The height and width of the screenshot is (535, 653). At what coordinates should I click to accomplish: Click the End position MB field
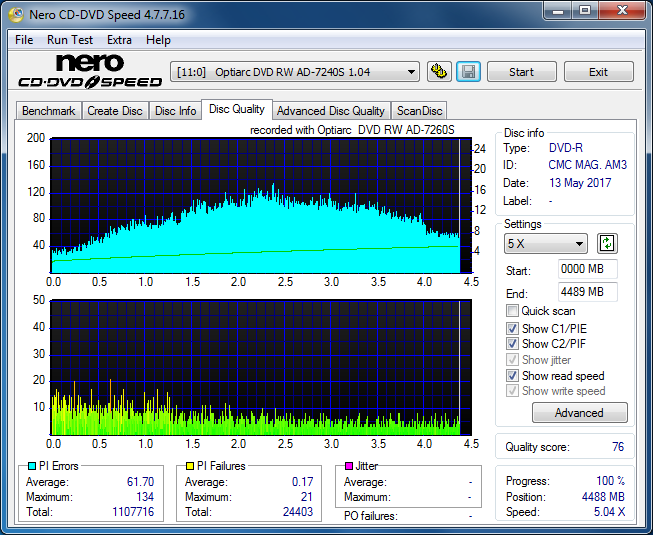(x=587, y=292)
